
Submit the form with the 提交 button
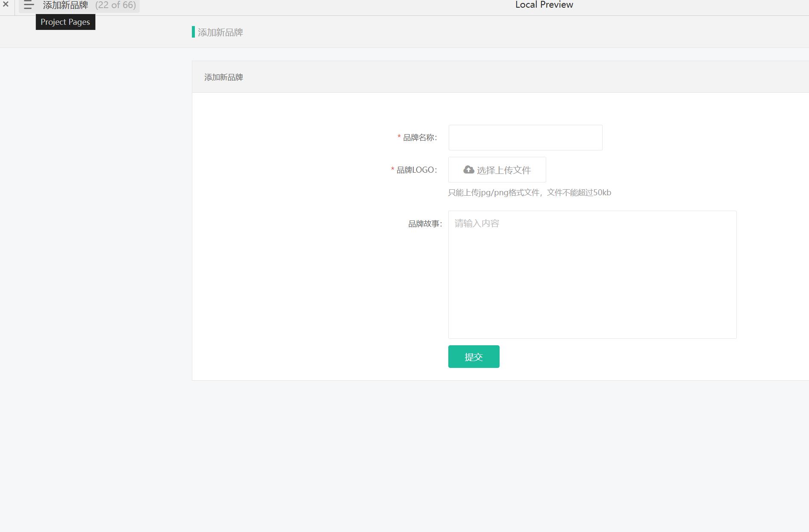point(474,356)
